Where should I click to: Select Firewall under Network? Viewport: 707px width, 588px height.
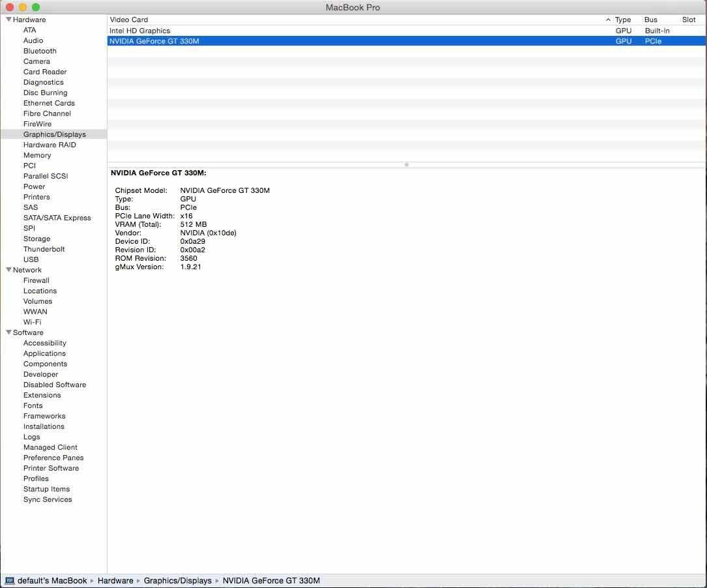coord(36,280)
